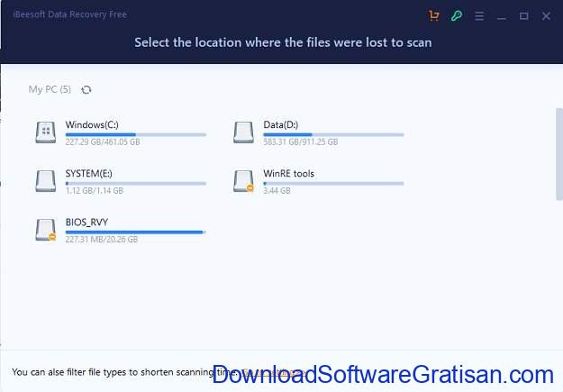Select the WinRE tools drive icon

[243, 181]
